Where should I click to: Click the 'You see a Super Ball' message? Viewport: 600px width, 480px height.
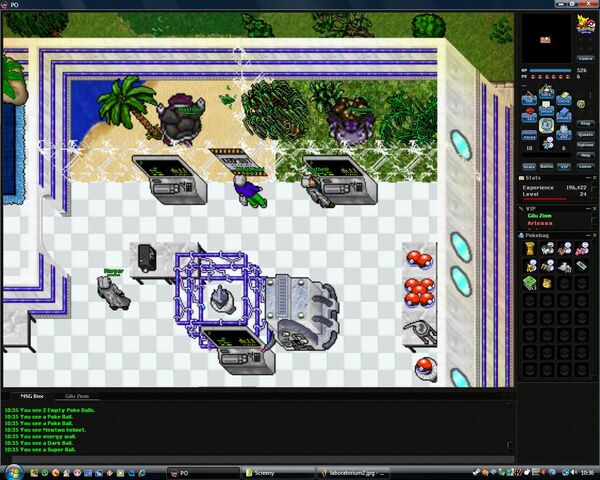pyautogui.click(x=40, y=449)
